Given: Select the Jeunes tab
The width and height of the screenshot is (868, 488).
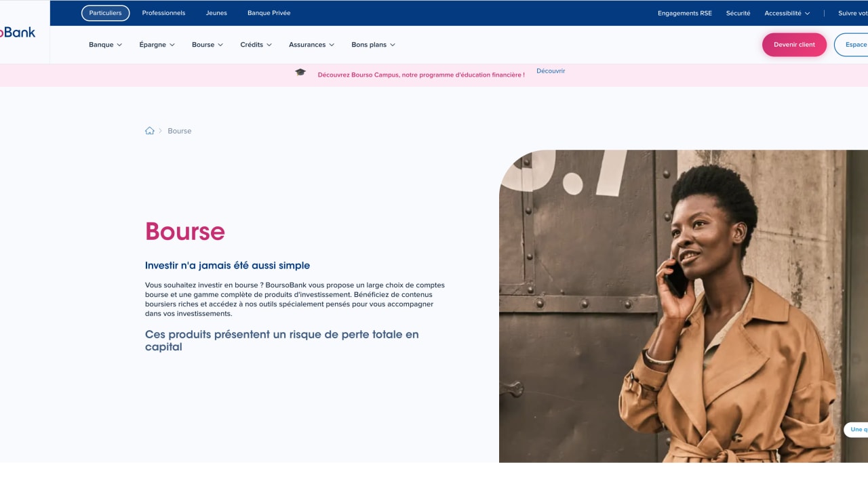Looking at the screenshot, I should click(216, 12).
